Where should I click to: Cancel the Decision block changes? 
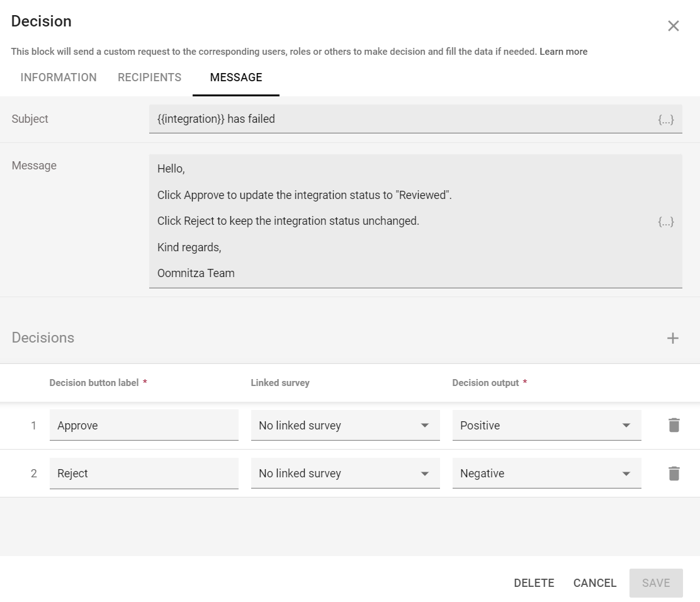(594, 582)
